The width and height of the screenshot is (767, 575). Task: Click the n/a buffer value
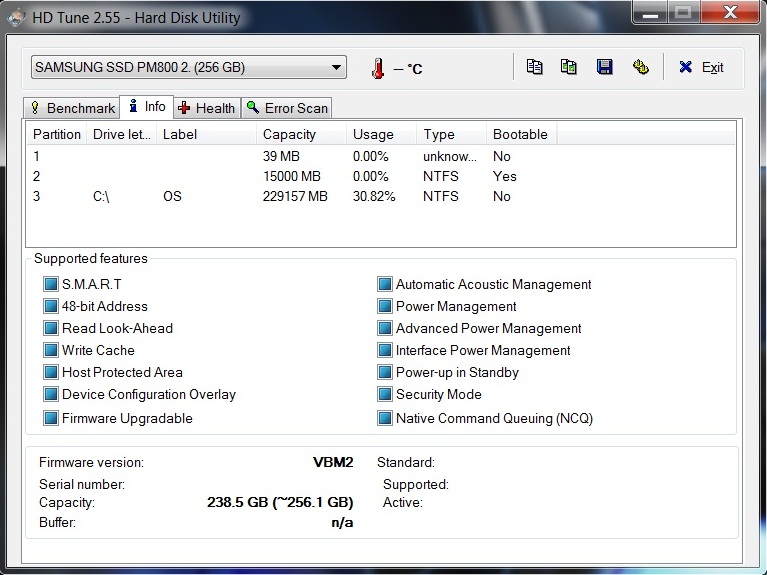(x=342, y=522)
